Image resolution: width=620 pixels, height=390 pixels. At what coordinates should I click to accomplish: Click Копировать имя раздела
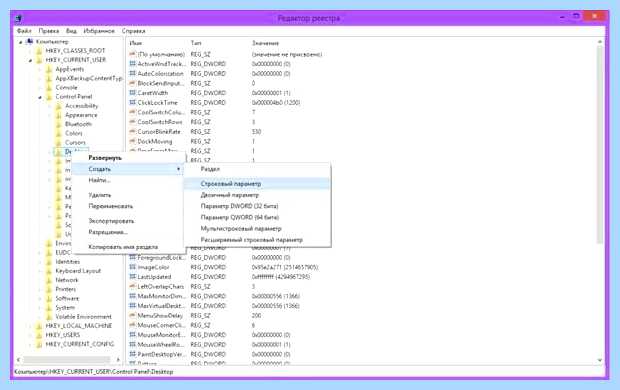[128, 247]
